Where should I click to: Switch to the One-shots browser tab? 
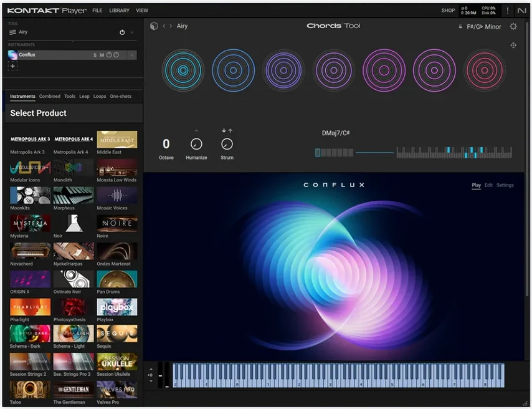120,97
